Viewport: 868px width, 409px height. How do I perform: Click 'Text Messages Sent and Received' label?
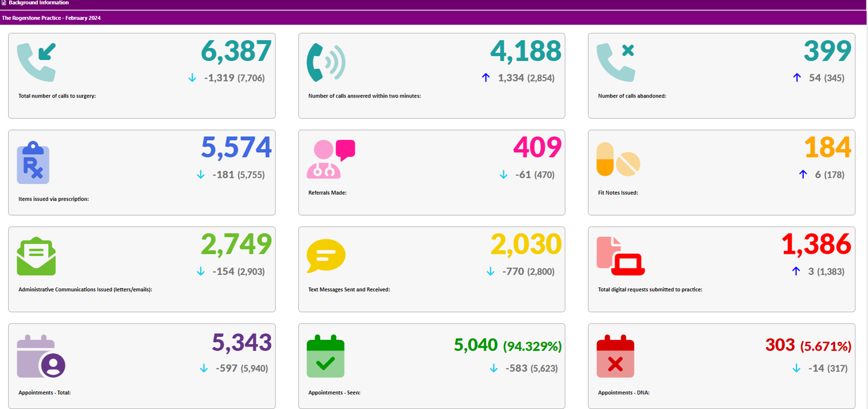[x=349, y=290]
